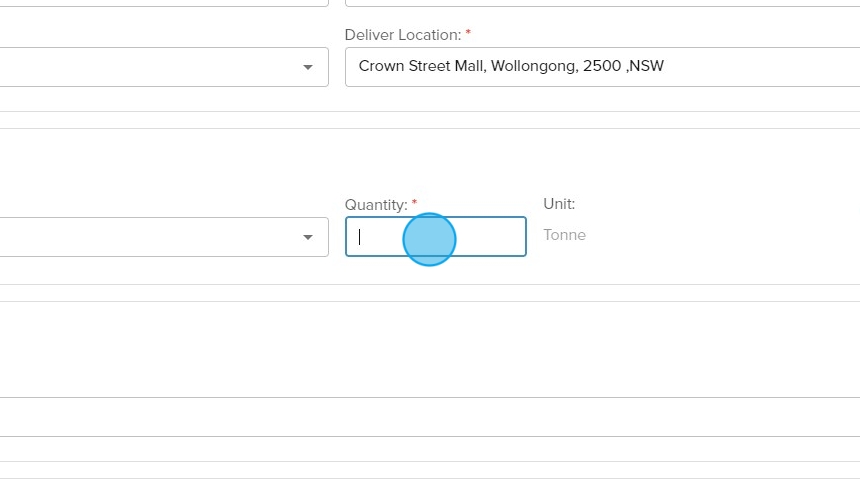Click the text cursor in Quantity box
Image resolution: width=860 pixels, height=481 pixels.
tap(360, 237)
